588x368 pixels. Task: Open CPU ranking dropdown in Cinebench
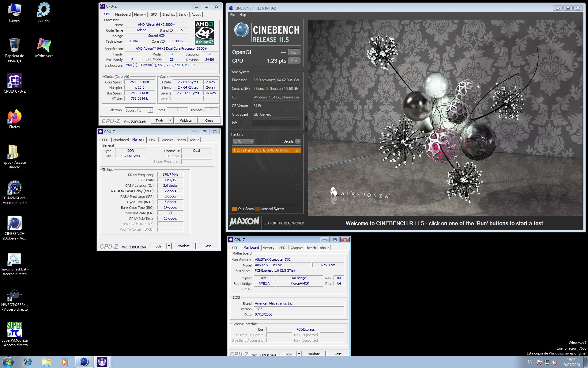point(243,141)
